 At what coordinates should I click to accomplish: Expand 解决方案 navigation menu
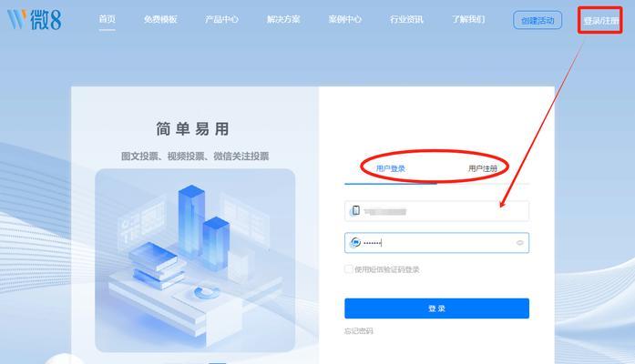coord(283,19)
